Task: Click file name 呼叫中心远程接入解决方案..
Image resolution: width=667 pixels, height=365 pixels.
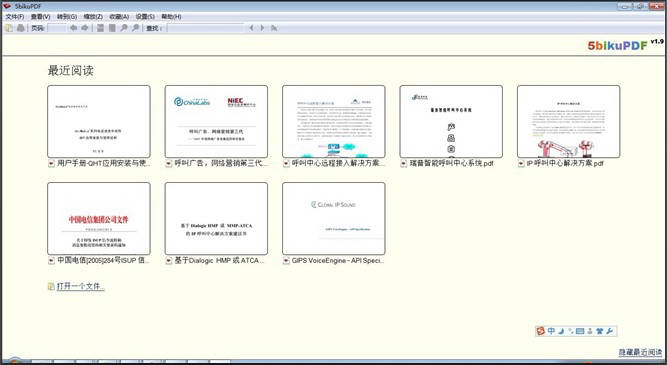Action: pyautogui.click(x=339, y=163)
